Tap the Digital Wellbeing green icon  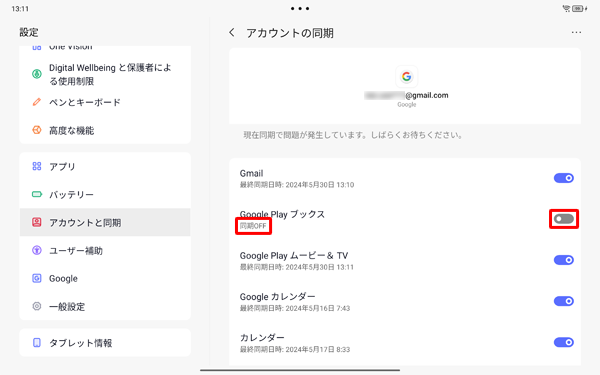tap(37, 74)
